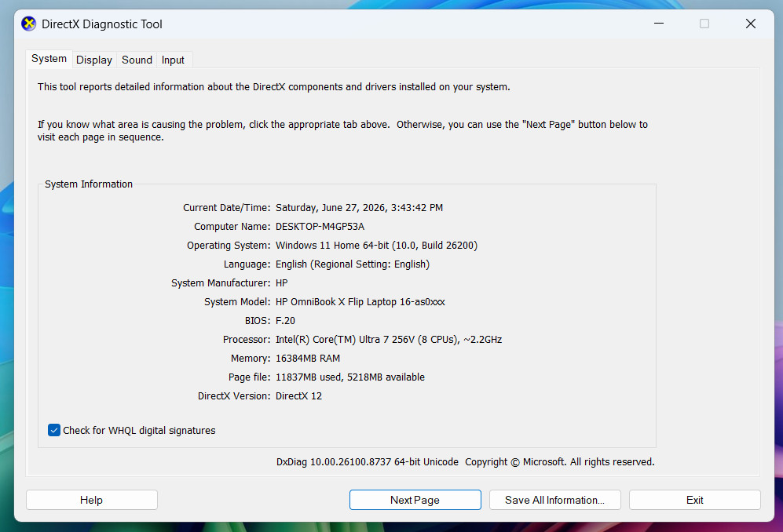This screenshot has width=783, height=532.
Task: Click the BIOS value F.20
Action: point(285,321)
